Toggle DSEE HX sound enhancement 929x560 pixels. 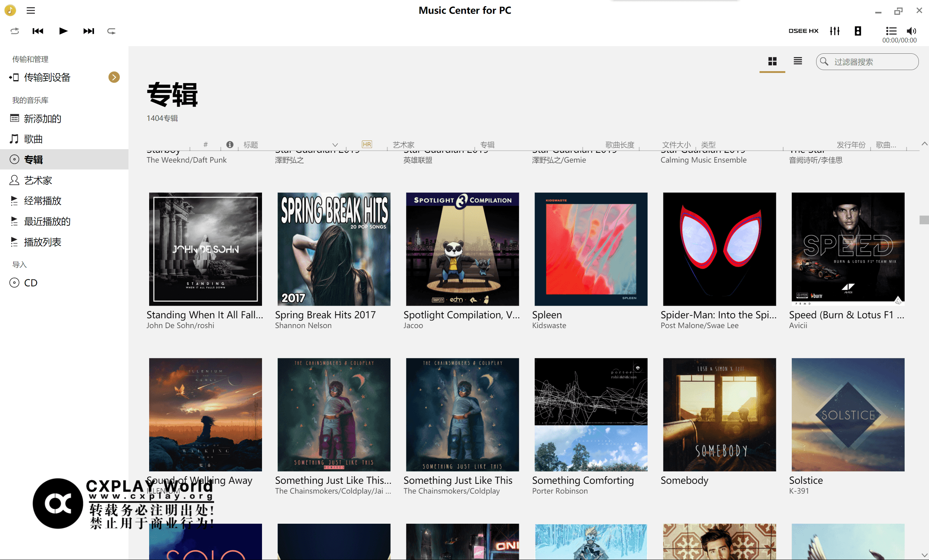coord(803,31)
